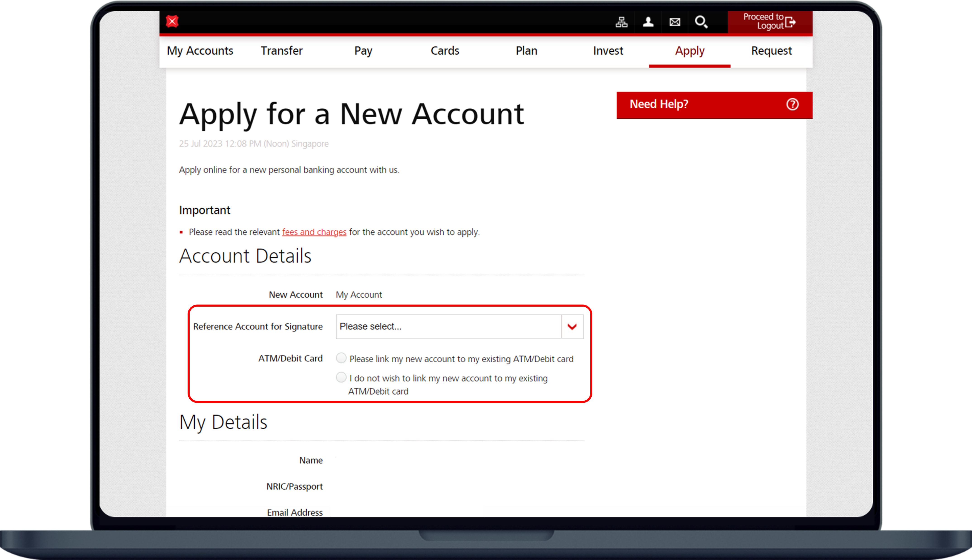Open the fees and charges link
The image size is (972, 560).
tap(314, 232)
